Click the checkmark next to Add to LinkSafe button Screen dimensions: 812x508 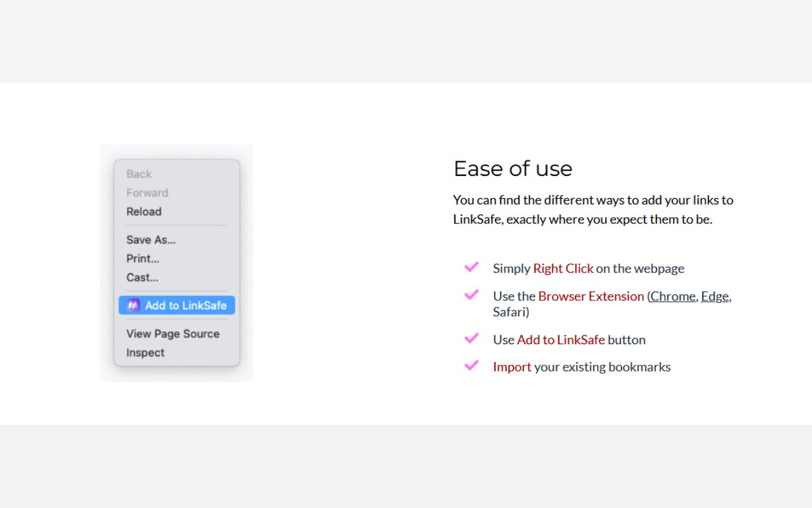[x=471, y=338]
